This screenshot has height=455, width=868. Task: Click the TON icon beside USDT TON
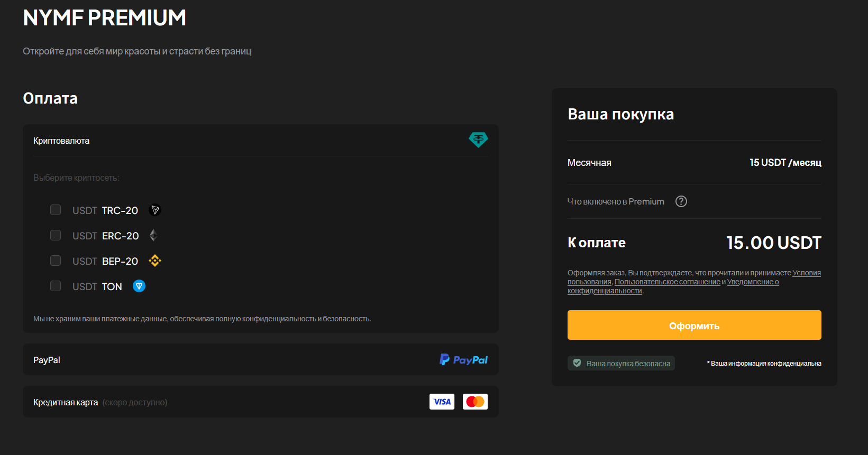[x=139, y=286]
